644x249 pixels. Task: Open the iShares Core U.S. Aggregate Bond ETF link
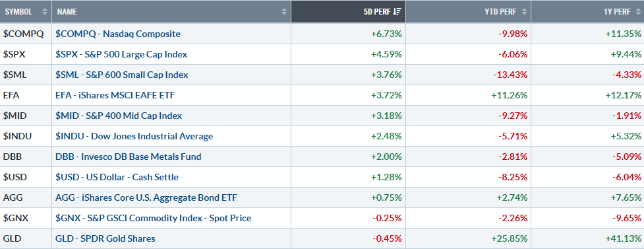(x=146, y=197)
